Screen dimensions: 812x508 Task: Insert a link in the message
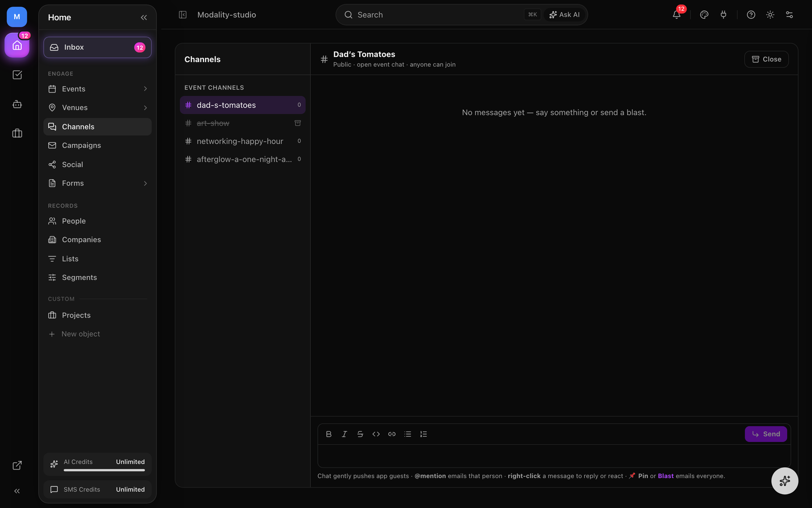(392, 434)
